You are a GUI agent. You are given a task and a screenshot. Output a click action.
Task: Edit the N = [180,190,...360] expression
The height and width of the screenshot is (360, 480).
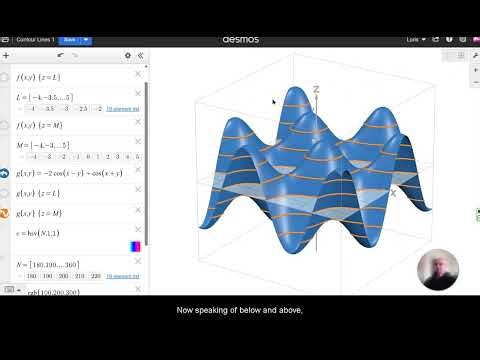click(48, 265)
